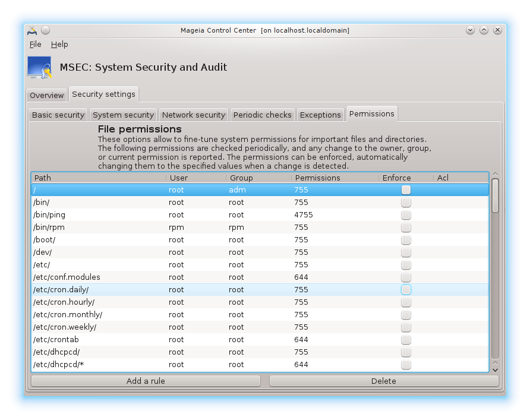Image resolution: width=530 pixels, height=420 pixels.
Task: Open the File menu
Action: [35, 45]
